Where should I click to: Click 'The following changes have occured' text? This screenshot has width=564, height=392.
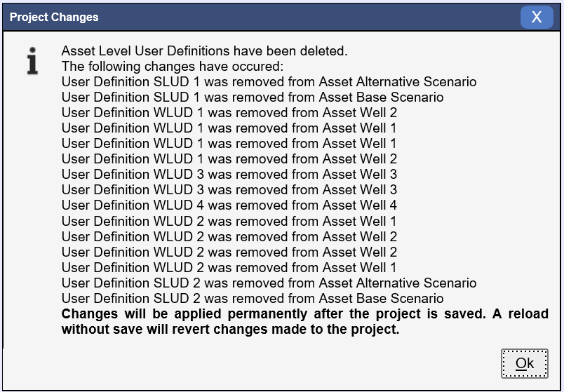(173, 66)
